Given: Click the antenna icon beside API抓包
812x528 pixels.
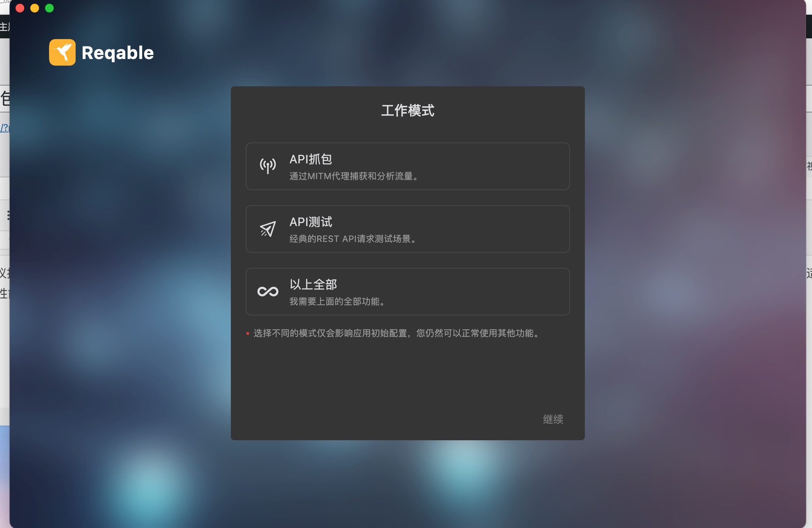Looking at the screenshot, I should pyautogui.click(x=268, y=166).
